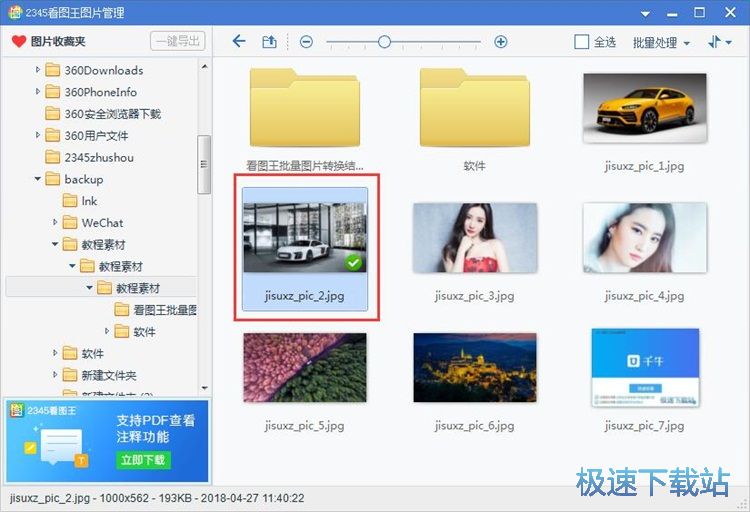Enlarge thumbnails with the plus zoom icon
The image size is (750, 512).
tap(500, 42)
